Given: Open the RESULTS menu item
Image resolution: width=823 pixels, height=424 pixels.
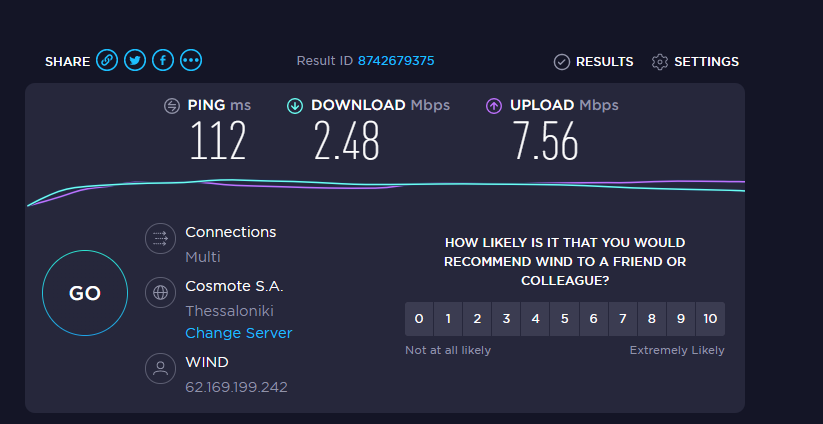Looking at the screenshot, I should click(x=605, y=62).
